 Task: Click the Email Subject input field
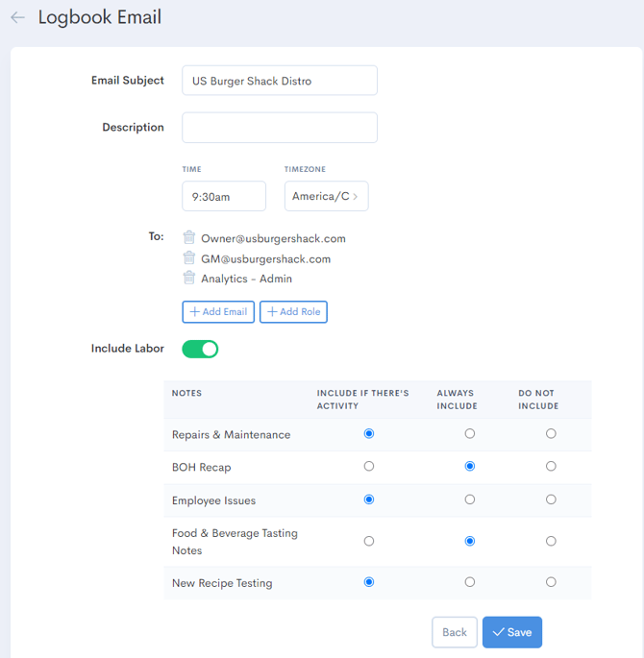click(x=279, y=81)
